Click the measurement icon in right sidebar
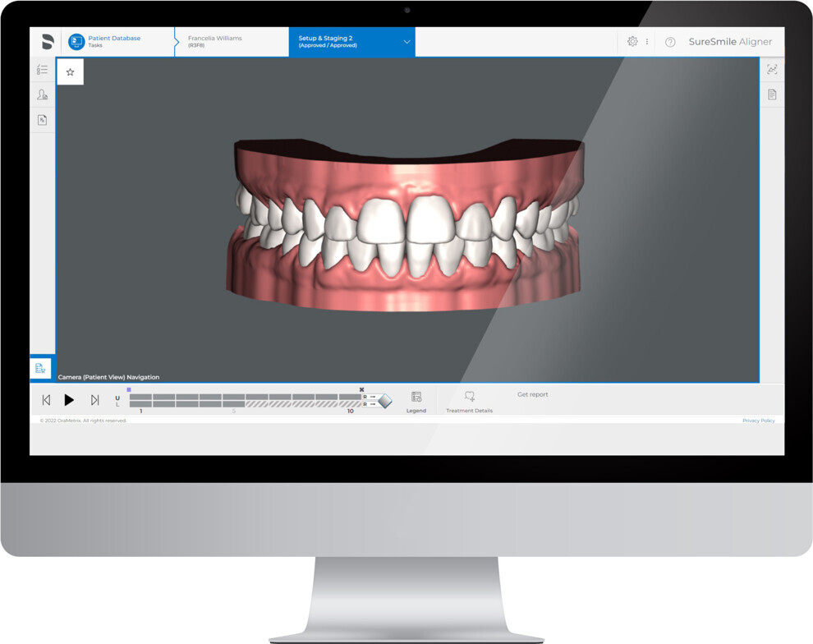This screenshot has width=813, height=644. tap(772, 70)
